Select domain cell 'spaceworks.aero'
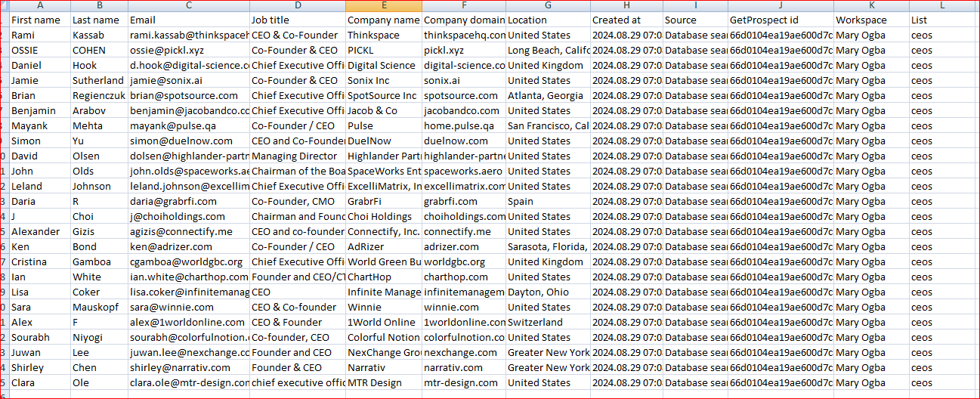This screenshot has height=399, width=980. tap(464, 171)
